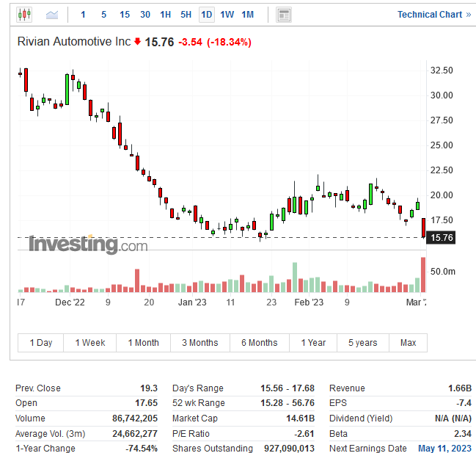Viewport: 476px width, 453px height.
Task: Click P/E Ratio value -2.61
Action: [x=304, y=433]
